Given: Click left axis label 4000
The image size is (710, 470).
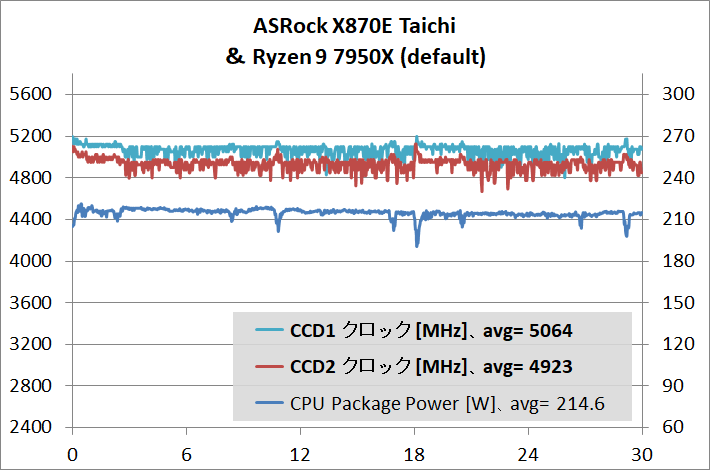Looking at the screenshot, I should [31, 261].
